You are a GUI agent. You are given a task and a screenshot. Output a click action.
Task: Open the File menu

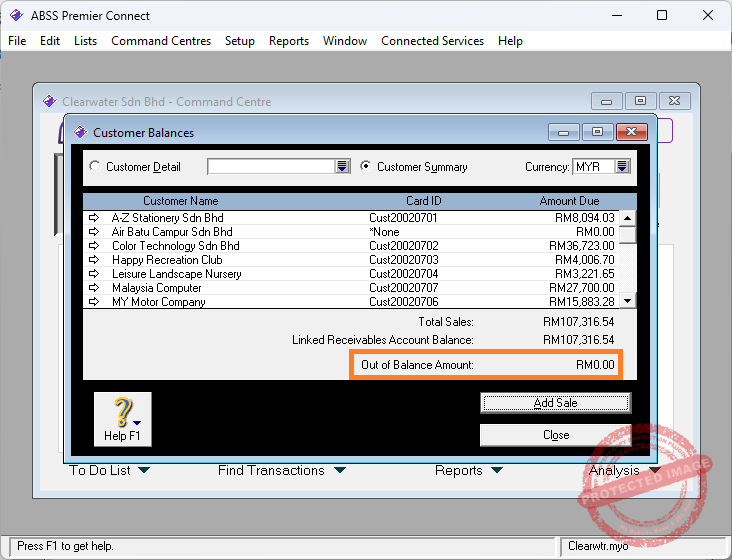pos(17,41)
